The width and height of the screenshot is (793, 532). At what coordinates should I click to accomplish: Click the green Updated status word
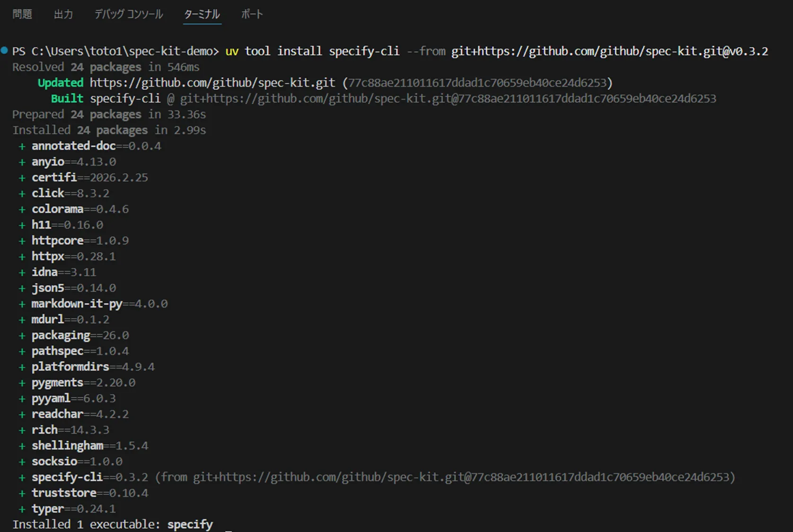pos(61,83)
